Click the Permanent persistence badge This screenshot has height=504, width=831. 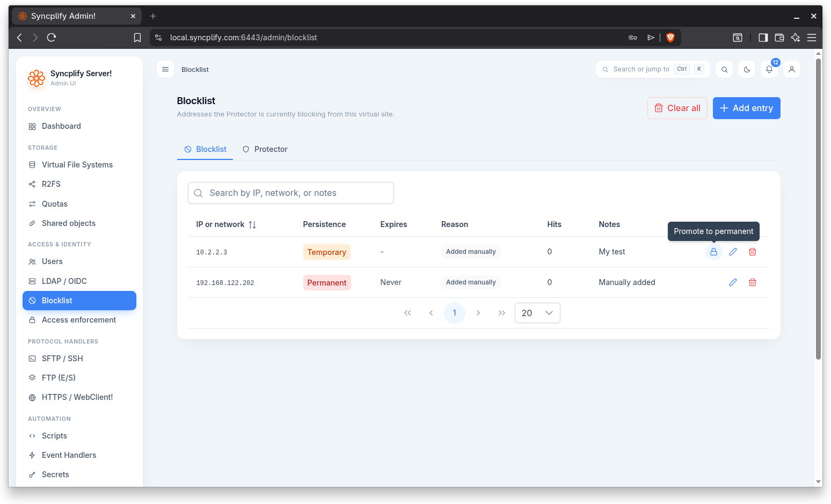click(327, 283)
